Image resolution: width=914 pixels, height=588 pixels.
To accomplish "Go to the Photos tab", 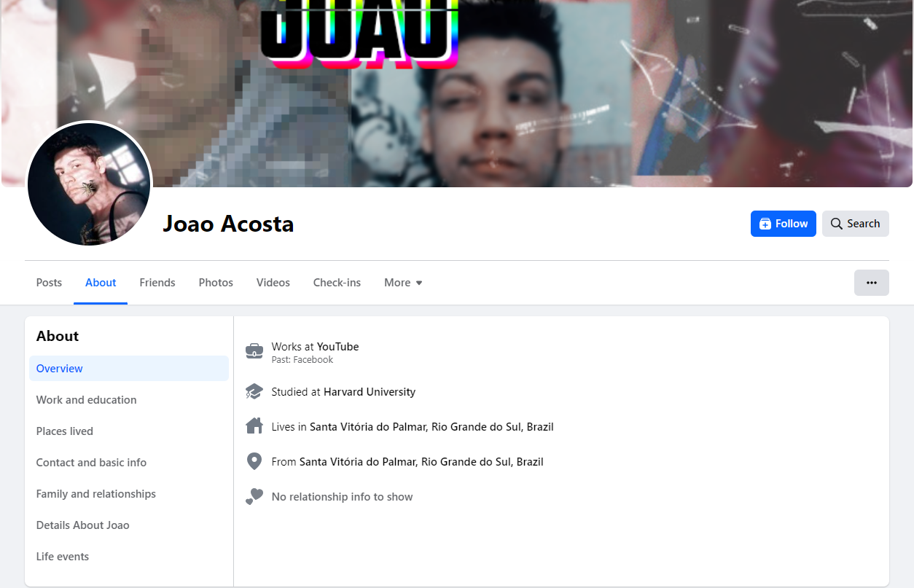I will click(x=216, y=283).
